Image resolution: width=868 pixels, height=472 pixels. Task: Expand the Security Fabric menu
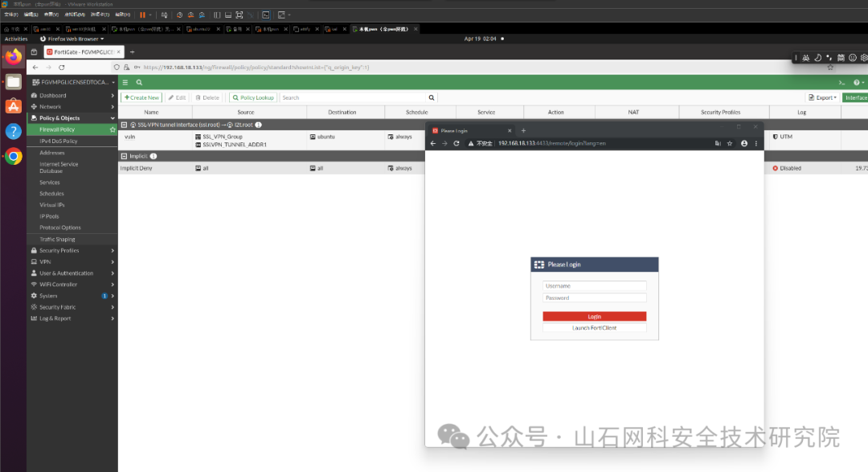tap(72, 307)
